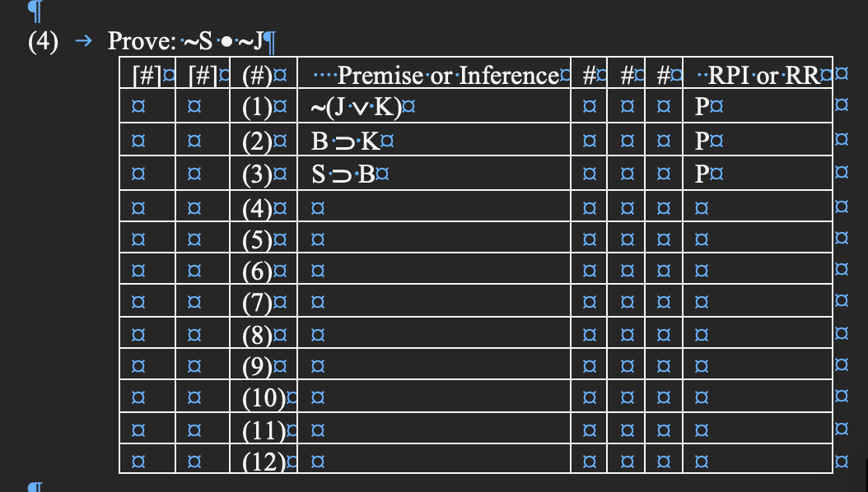Place cursor in row (4) inference cell

pos(434,207)
